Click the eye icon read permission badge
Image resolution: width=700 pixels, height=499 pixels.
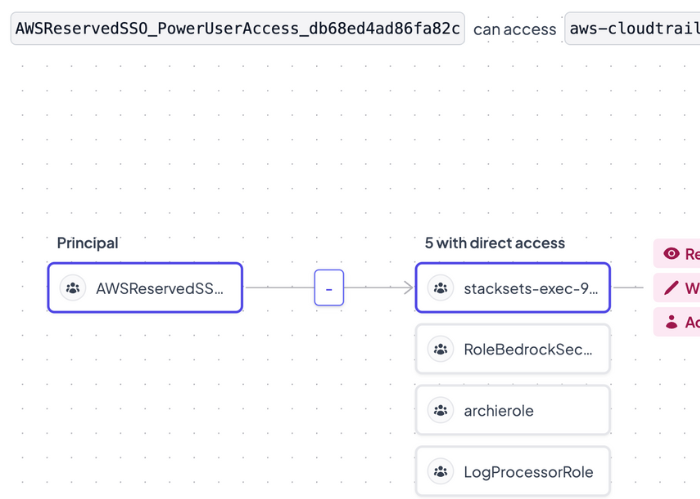[x=677, y=254]
